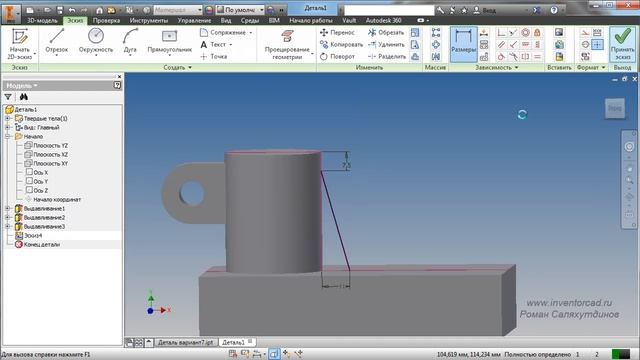
Task: Click Принять эскиз finish sketch button
Action: point(622,44)
